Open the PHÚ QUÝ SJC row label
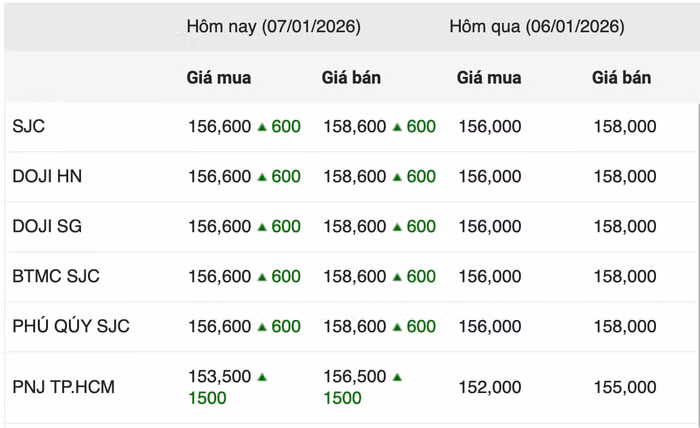The width and height of the screenshot is (700, 428). [x=71, y=327]
